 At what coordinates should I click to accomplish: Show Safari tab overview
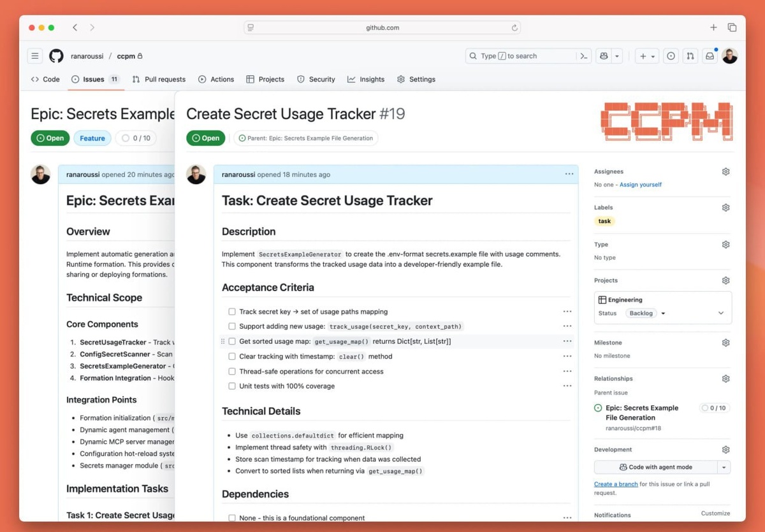(732, 27)
